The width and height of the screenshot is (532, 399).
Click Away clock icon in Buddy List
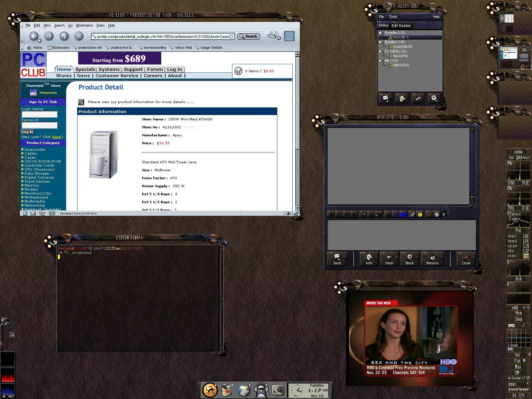[434, 98]
